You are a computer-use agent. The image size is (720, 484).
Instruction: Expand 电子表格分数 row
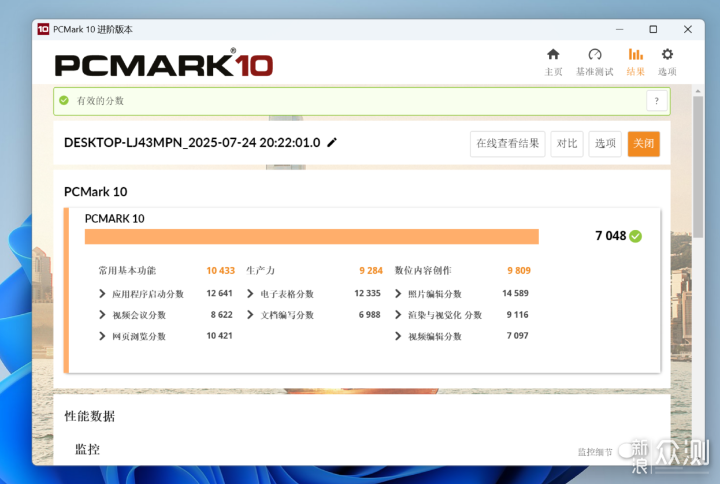250,293
